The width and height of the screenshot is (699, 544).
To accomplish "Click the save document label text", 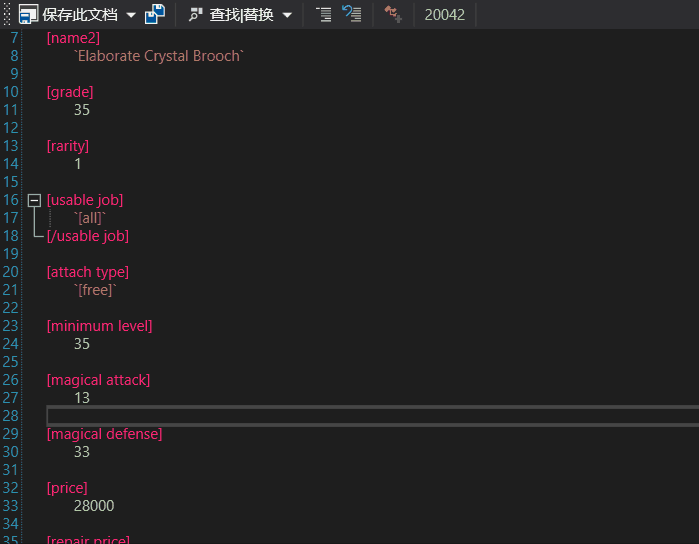I will [x=80, y=15].
